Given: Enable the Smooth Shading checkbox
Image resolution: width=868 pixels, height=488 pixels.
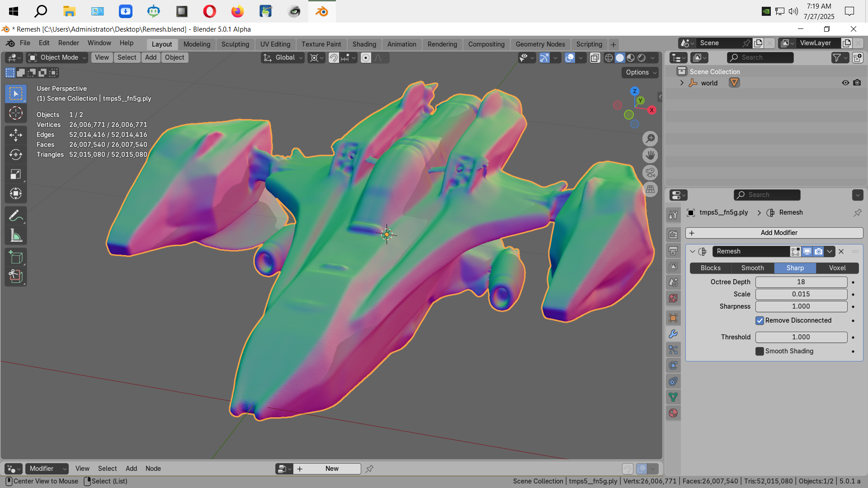Looking at the screenshot, I should 759,351.
